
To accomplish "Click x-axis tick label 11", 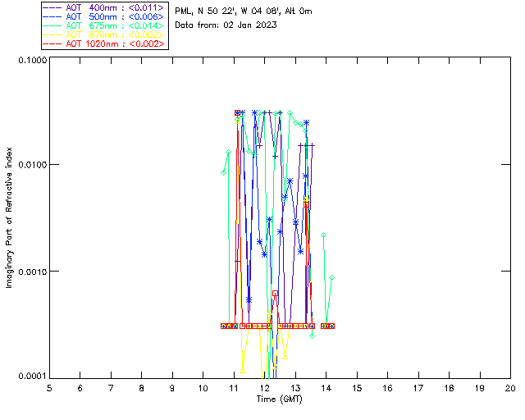I will click(x=234, y=388).
